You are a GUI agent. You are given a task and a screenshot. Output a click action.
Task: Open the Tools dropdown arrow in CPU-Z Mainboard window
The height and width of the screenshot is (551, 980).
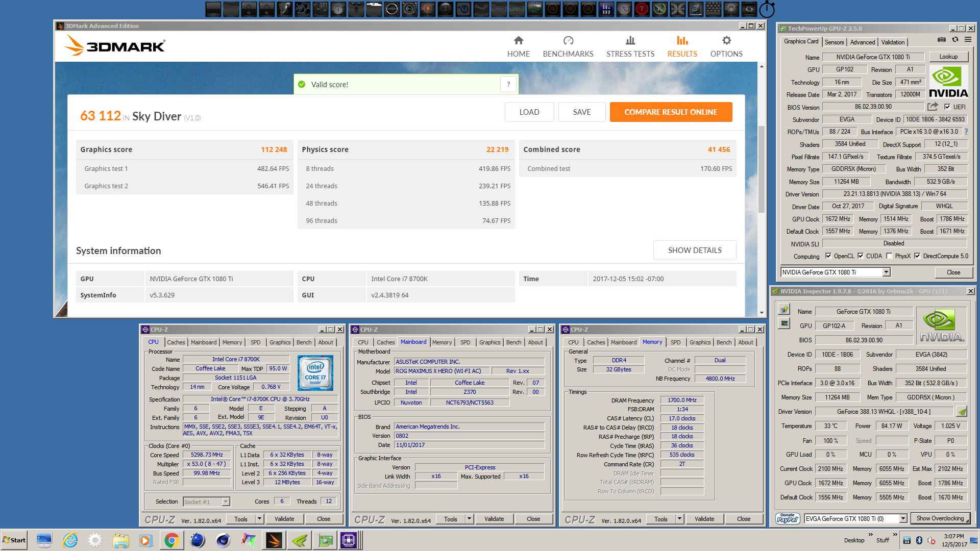pyautogui.click(x=469, y=519)
